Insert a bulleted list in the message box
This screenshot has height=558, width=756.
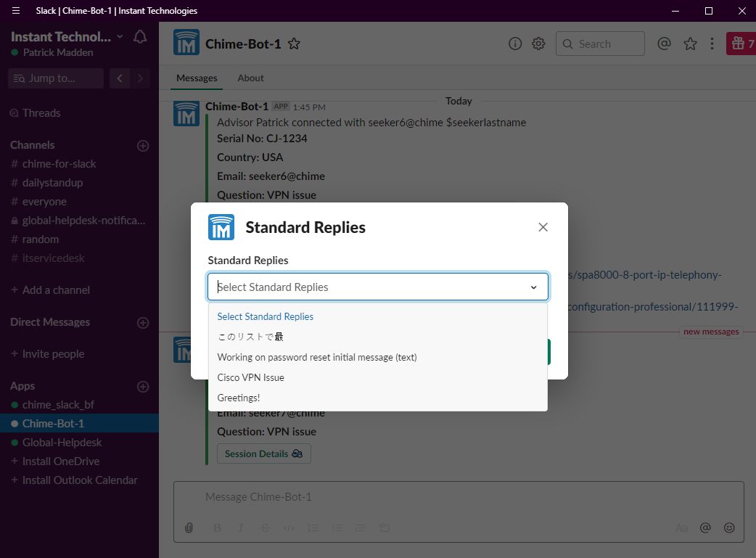click(337, 528)
